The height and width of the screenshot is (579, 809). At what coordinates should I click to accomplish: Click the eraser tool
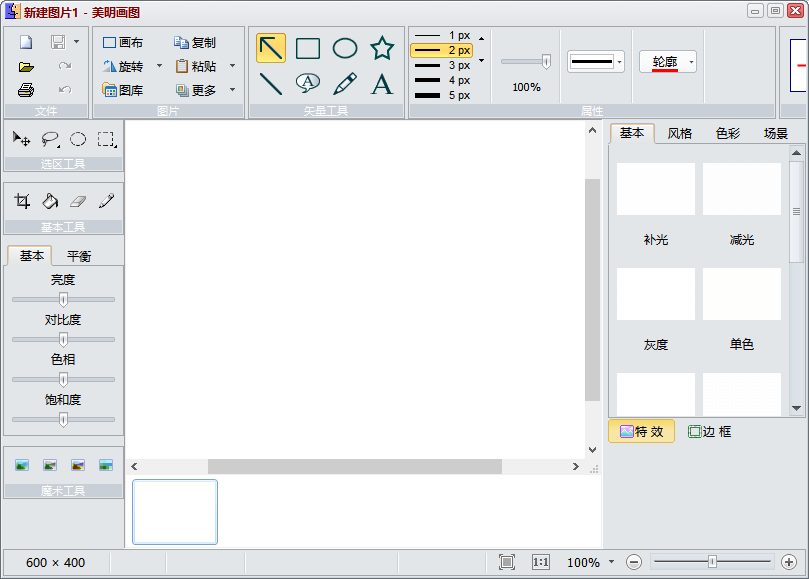pos(78,201)
